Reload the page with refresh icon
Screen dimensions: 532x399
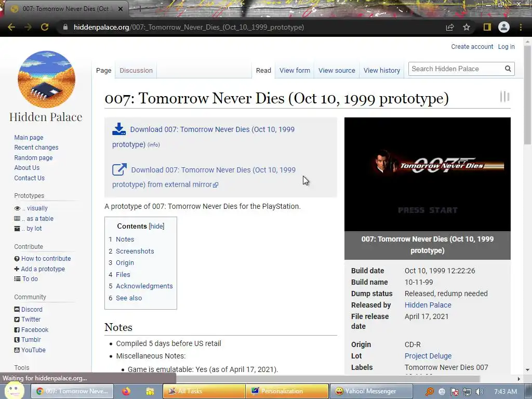pyautogui.click(x=45, y=27)
